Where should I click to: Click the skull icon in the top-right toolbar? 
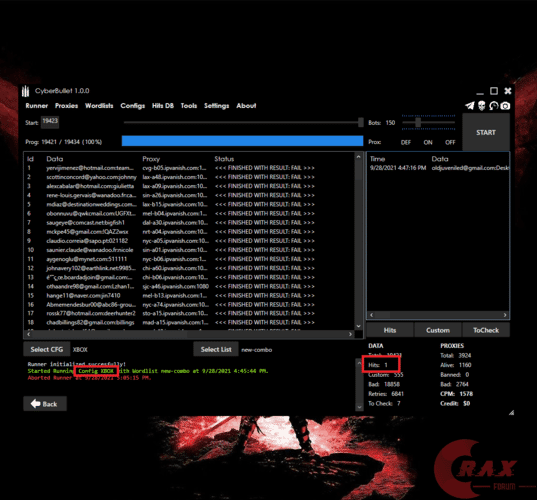tap(482, 106)
